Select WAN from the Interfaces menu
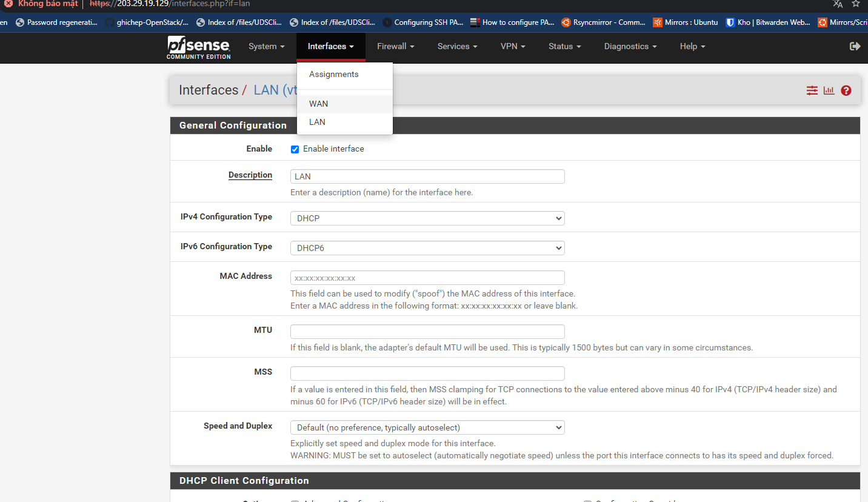 pyautogui.click(x=319, y=104)
